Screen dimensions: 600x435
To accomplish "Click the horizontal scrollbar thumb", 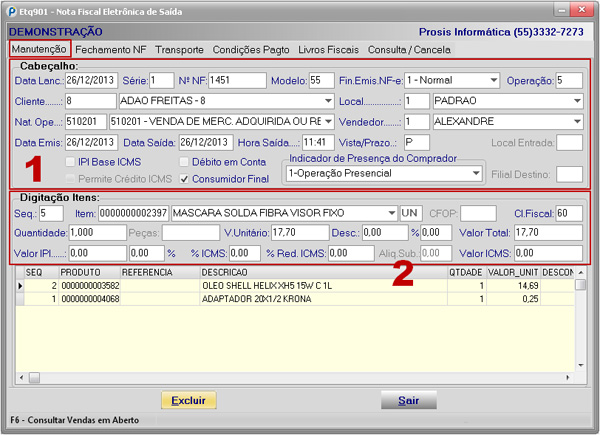I will tap(34, 378).
